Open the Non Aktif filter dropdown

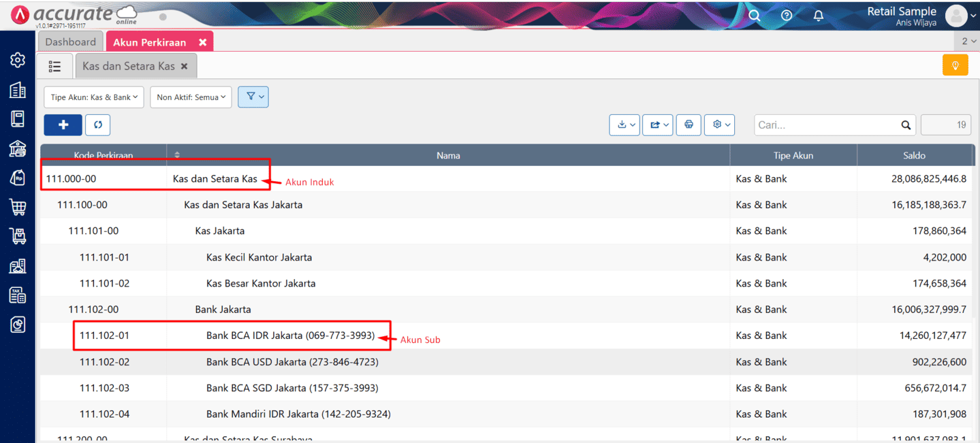point(191,97)
